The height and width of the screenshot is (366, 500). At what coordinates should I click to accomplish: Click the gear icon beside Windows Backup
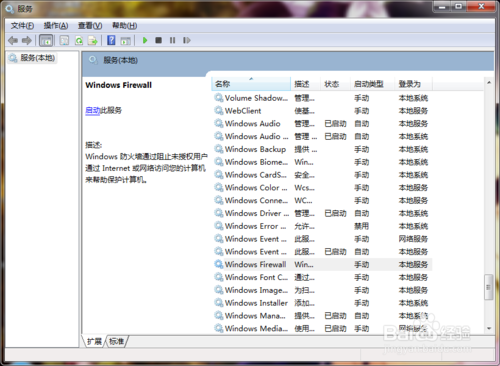[x=219, y=149]
